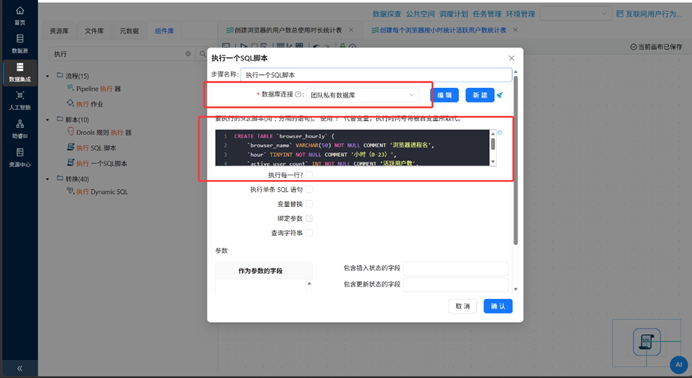Click the CREATE TABLE line in SQL editor

(284, 136)
